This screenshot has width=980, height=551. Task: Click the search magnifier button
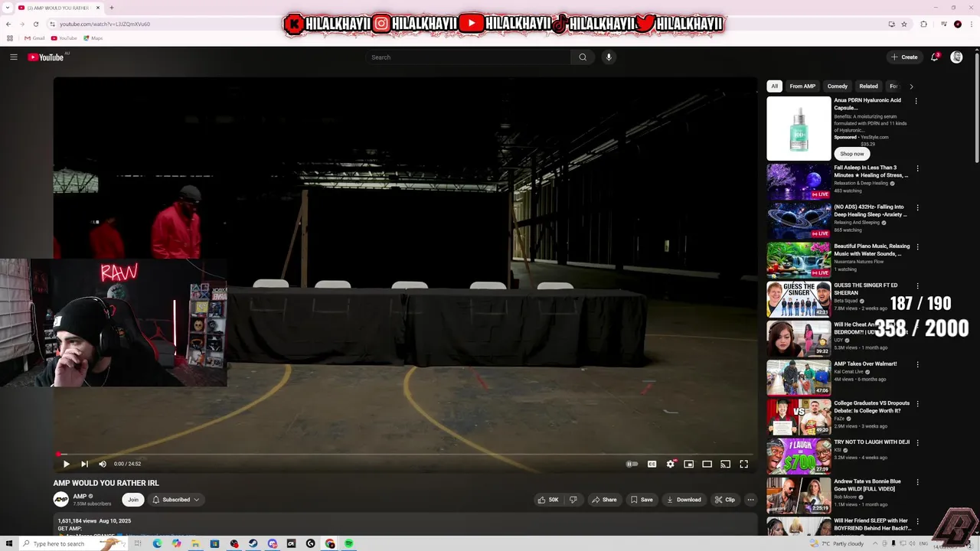point(583,57)
